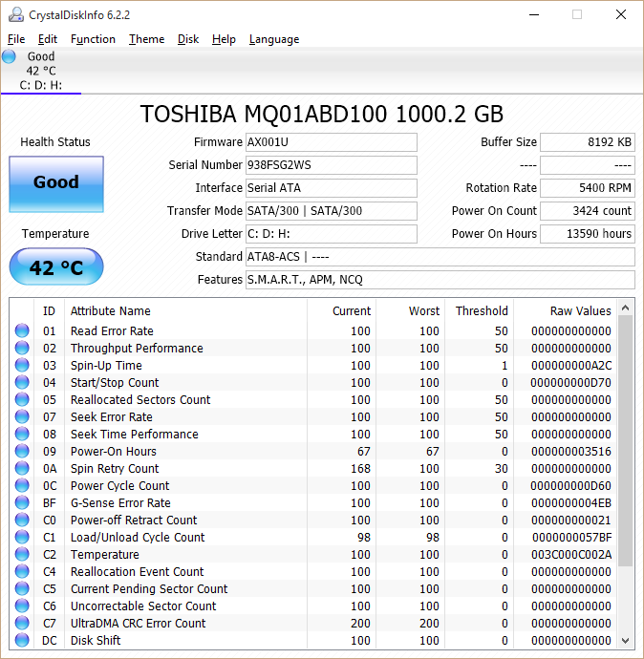Click the CrystalDiskInfo app icon in title bar
The height and width of the screenshot is (659, 644).
point(16,14)
